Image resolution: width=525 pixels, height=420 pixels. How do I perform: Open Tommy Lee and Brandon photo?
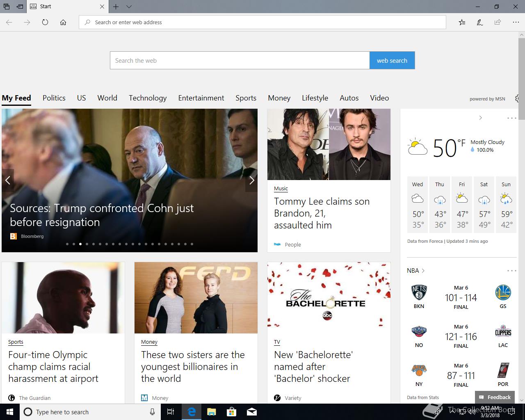329,144
